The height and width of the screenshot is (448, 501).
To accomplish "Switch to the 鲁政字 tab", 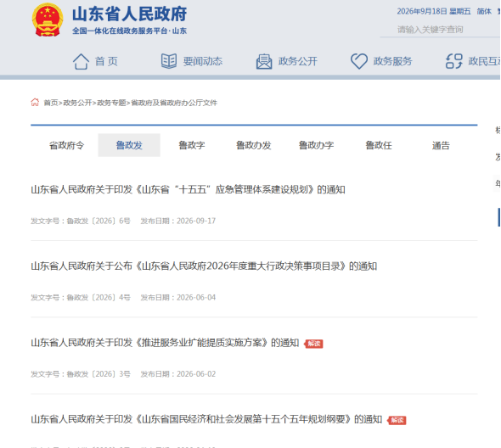I will click(192, 145).
